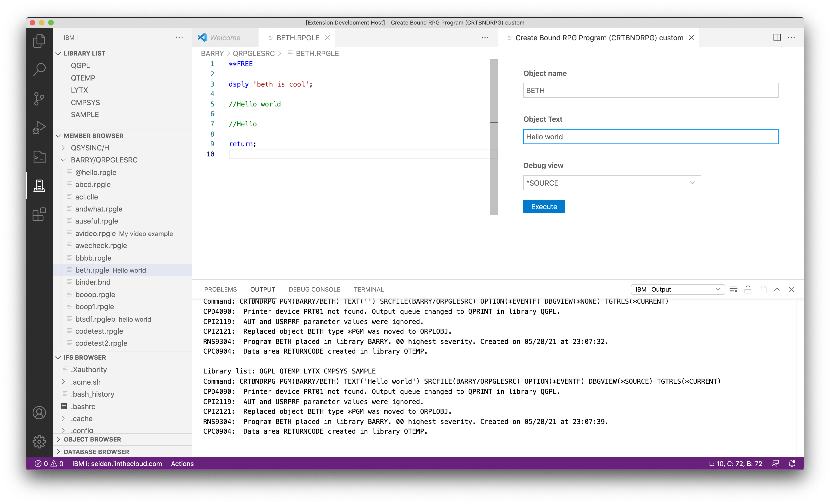Open the terminal view from the activity bar

[39, 157]
